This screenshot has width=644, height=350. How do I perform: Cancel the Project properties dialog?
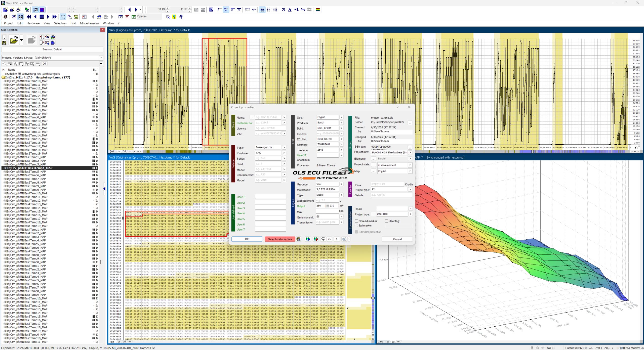pos(397,239)
